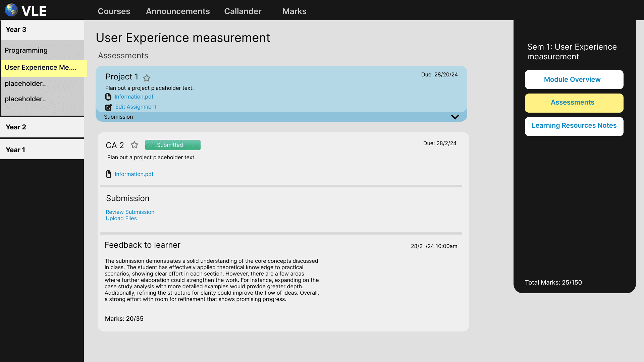This screenshot has height=362, width=644.
Task: Expand the Project 1 Submission chevron
Action: point(455,117)
